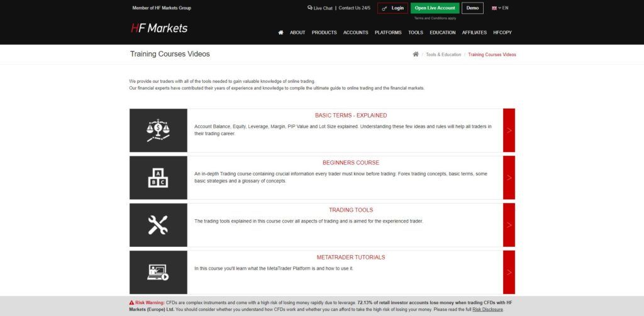This screenshot has width=644, height=316.
Task: Click the breadcrumb home icon
Action: [x=416, y=54]
